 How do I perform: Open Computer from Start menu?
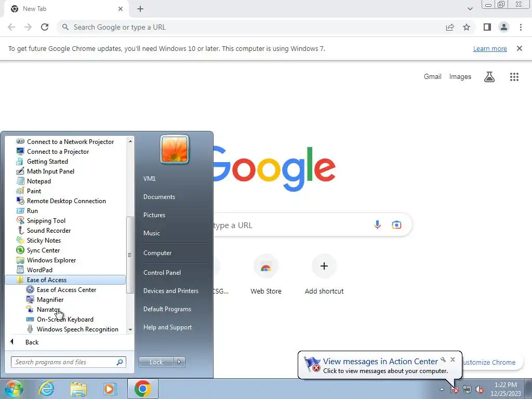point(157,253)
